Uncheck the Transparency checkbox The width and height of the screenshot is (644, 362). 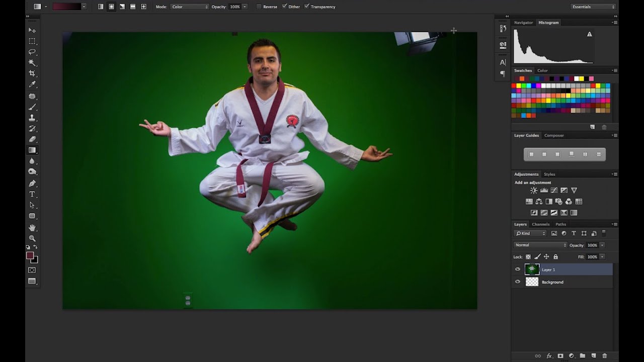click(307, 7)
